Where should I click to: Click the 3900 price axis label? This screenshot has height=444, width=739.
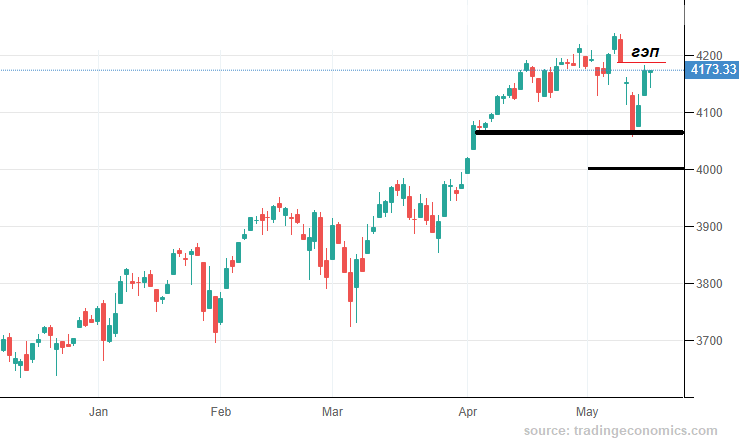pyautogui.click(x=709, y=227)
